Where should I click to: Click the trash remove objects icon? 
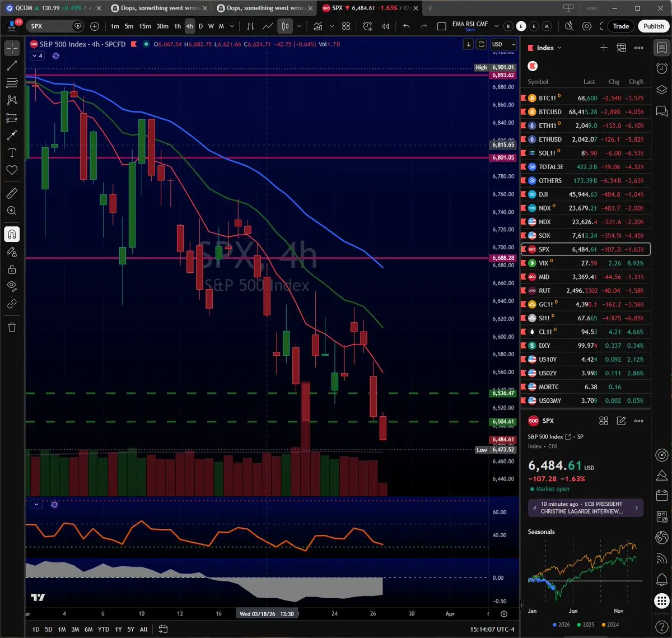click(x=12, y=327)
